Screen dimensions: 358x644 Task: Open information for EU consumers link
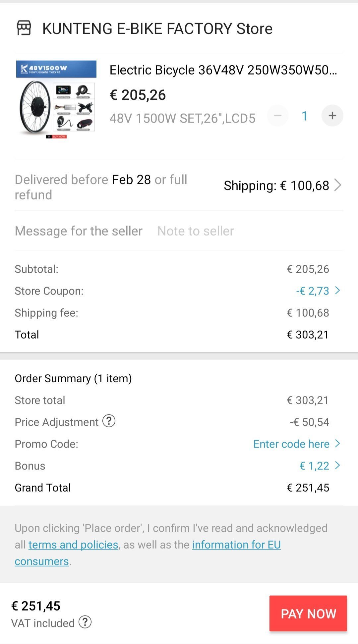(148, 553)
